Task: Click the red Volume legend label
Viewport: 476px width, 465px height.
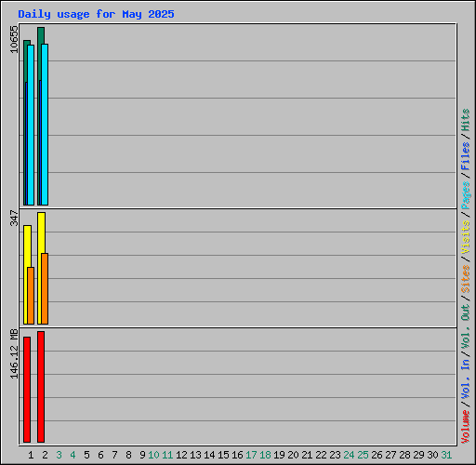Action: click(x=466, y=426)
